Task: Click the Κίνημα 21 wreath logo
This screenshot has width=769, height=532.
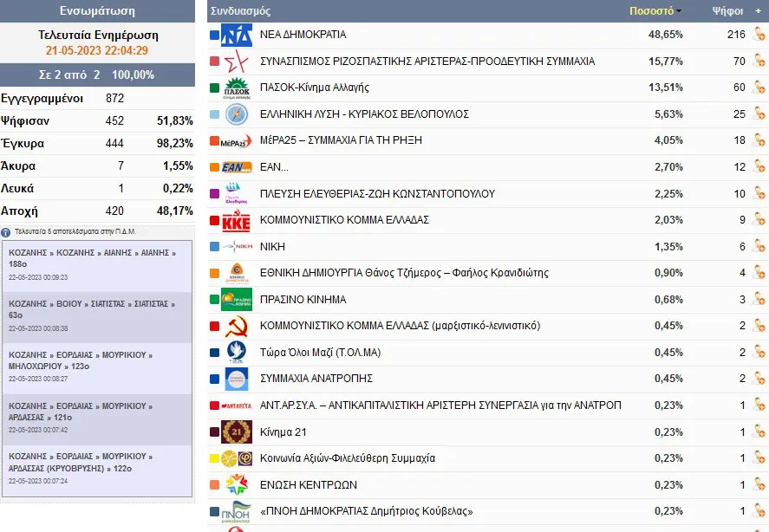Action: point(237,432)
